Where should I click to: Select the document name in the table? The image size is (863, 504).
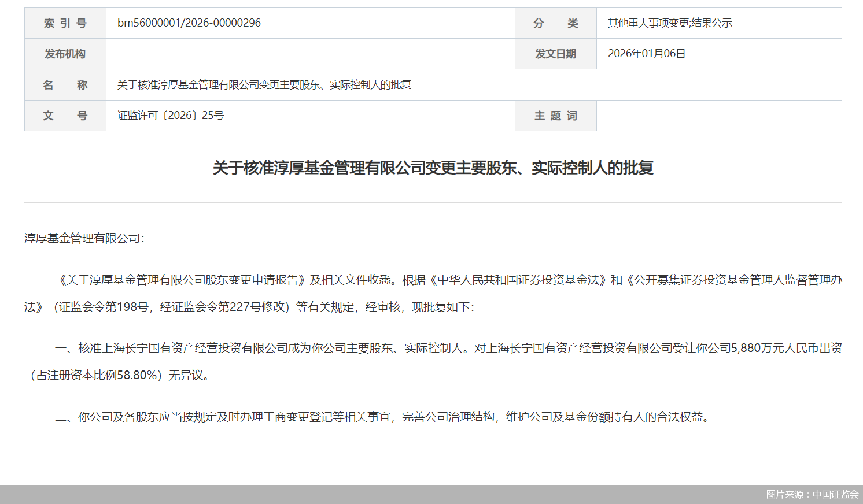263,84
